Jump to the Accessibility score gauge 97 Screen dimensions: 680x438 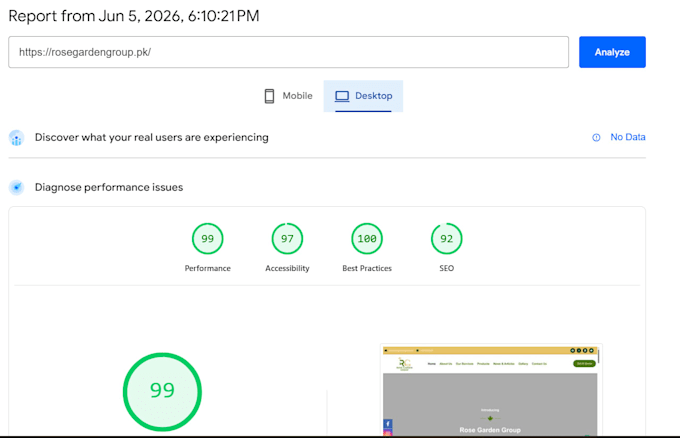point(287,239)
